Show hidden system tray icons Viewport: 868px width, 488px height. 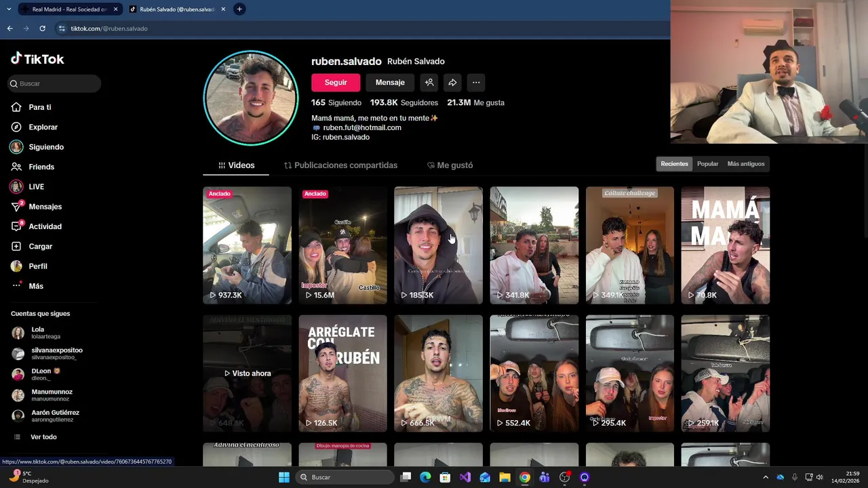tap(766, 477)
